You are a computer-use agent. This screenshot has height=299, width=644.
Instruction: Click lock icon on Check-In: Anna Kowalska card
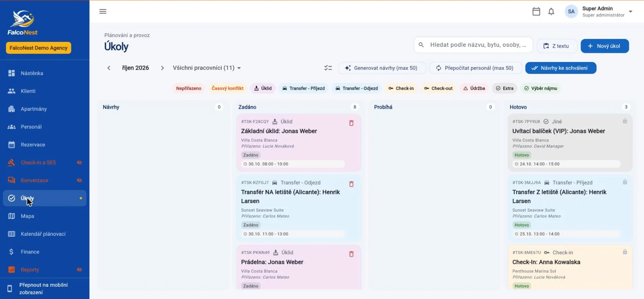[x=625, y=252]
